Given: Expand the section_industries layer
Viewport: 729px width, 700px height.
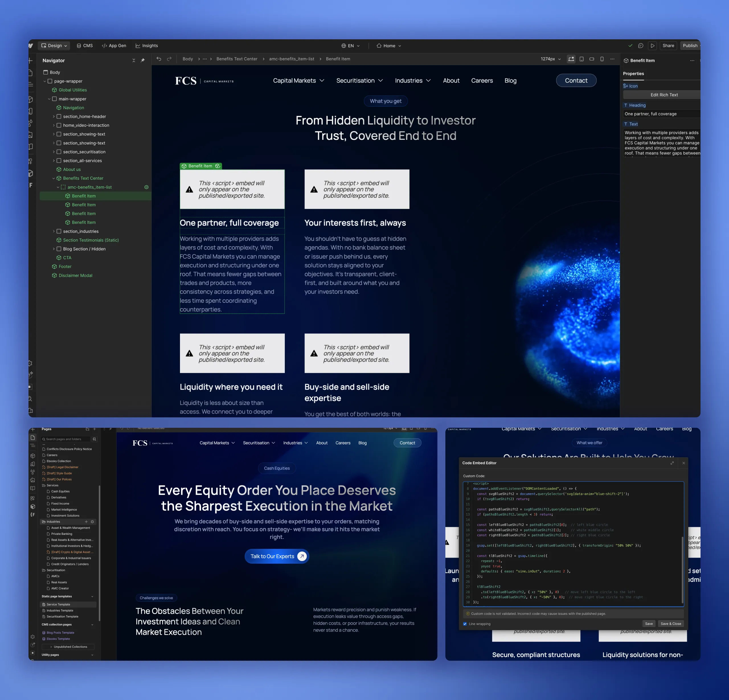Looking at the screenshot, I should 54,231.
